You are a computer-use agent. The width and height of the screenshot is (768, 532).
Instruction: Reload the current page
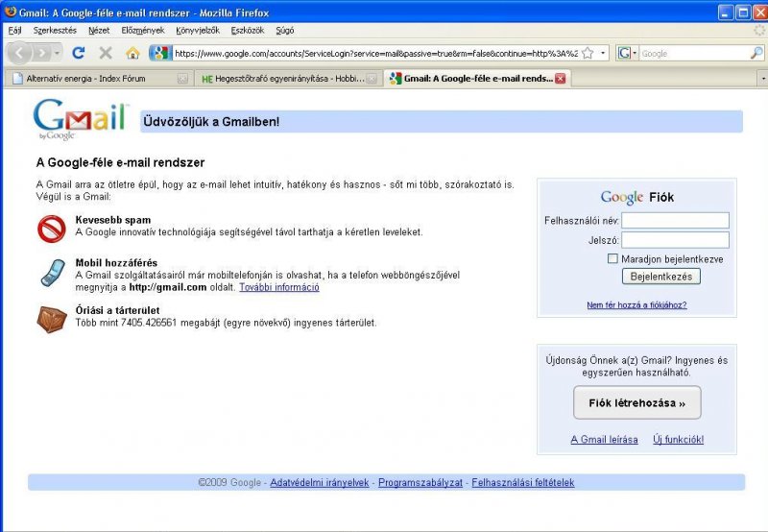point(79,53)
